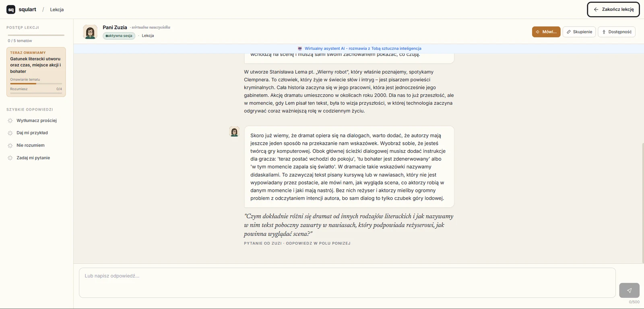Click Zuzia's italic question starting "Czym dokładnie"

pyautogui.click(x=349, y=225)
